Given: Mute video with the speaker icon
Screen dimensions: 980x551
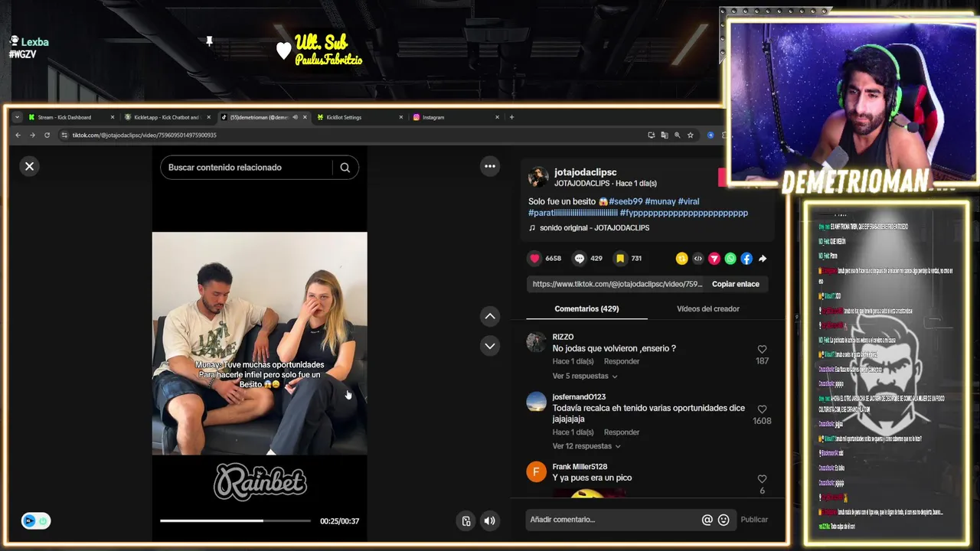Looking at the screenshot, I should point(490,521).
